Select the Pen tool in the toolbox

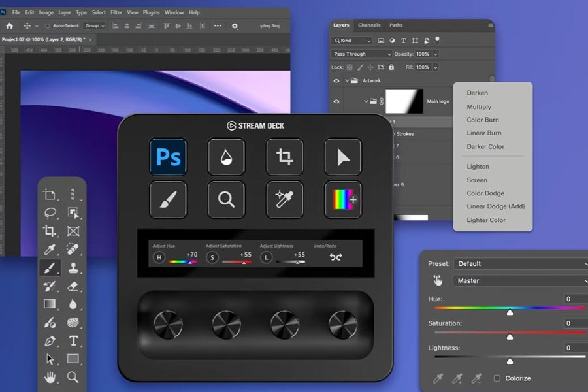(x=50, y=340)
